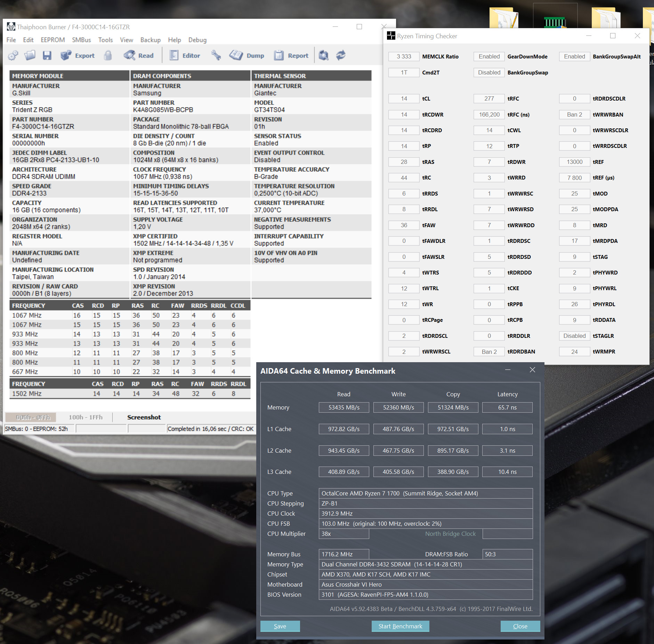Image resolution: width=654 pixels, height=644 pixels.
Task: Click the CPU Clock field 3912.9 MHz
Action: [426, 514]
